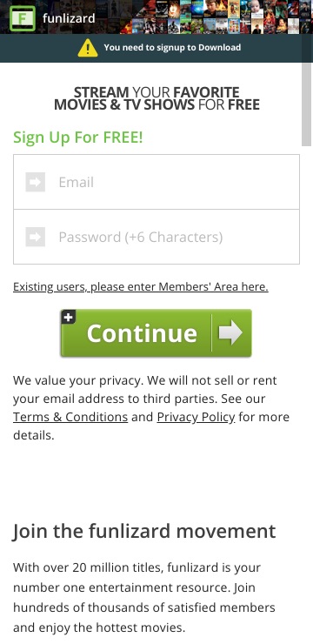The width and height of the screenshot is (313, 644).
Task: Click the 'Join the funlizard movement' heading
Action: (144, 531)
